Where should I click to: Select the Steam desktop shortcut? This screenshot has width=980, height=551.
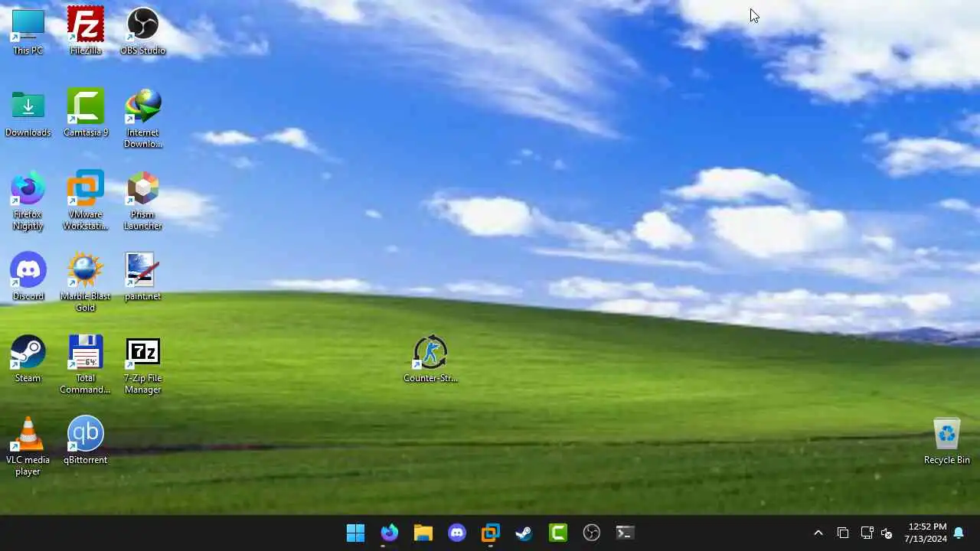click(x=28, y=359)
